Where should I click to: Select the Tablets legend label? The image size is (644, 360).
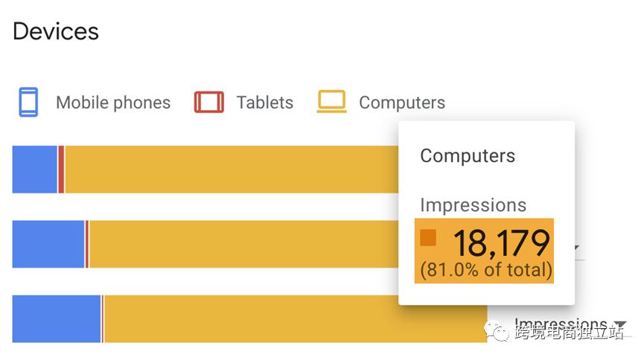(265, 103)
